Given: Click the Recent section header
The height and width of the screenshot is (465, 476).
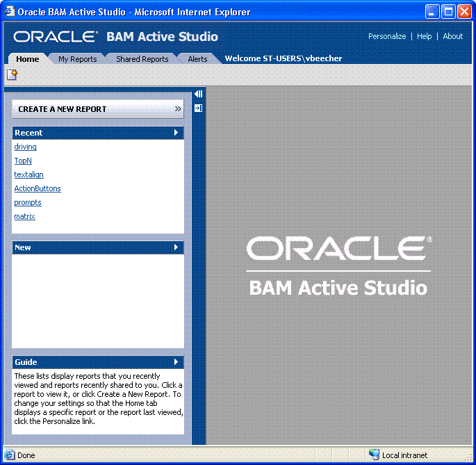Looking at the screenshot, I should point(98,133).
